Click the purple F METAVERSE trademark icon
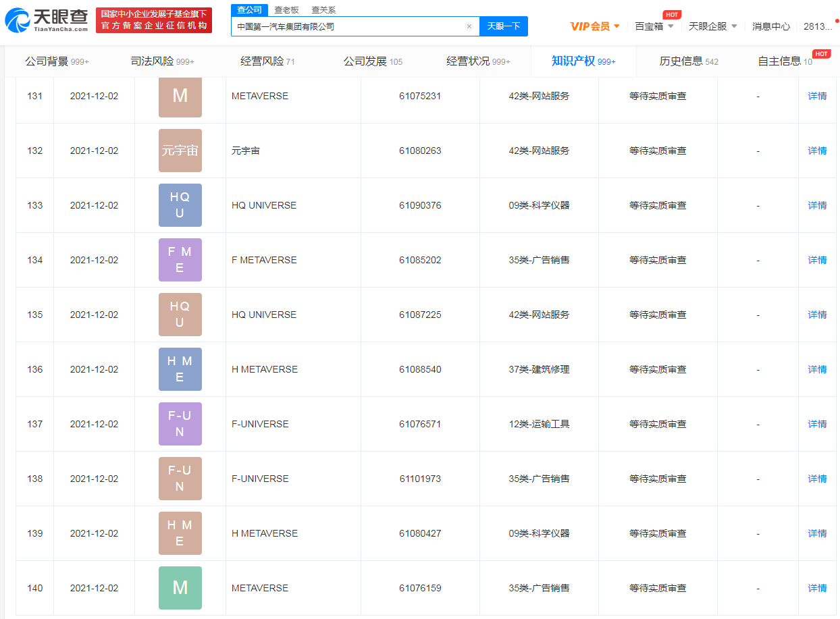The width and height of the screenshot is (840, 619). (x=180, y=260)
